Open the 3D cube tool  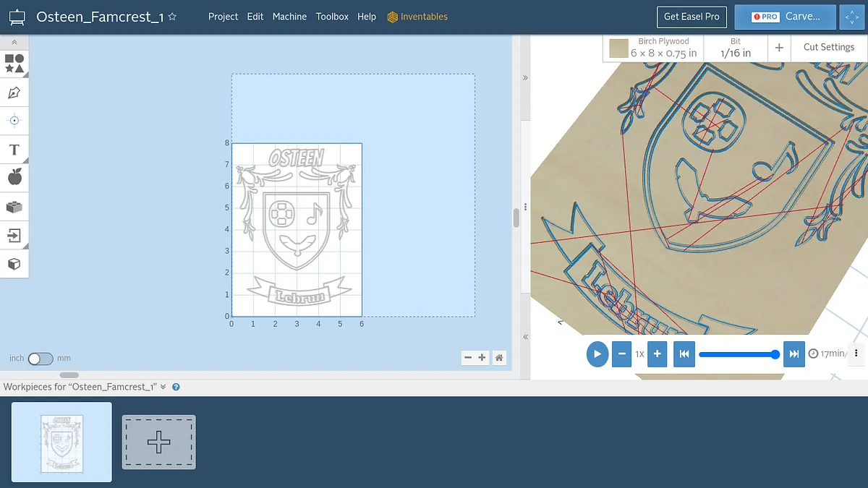(14, 264)
